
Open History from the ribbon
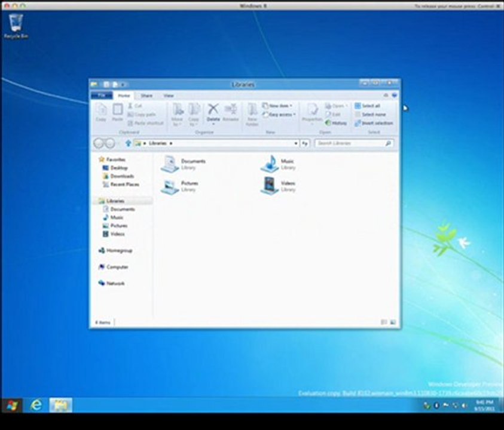click(335, 123)
